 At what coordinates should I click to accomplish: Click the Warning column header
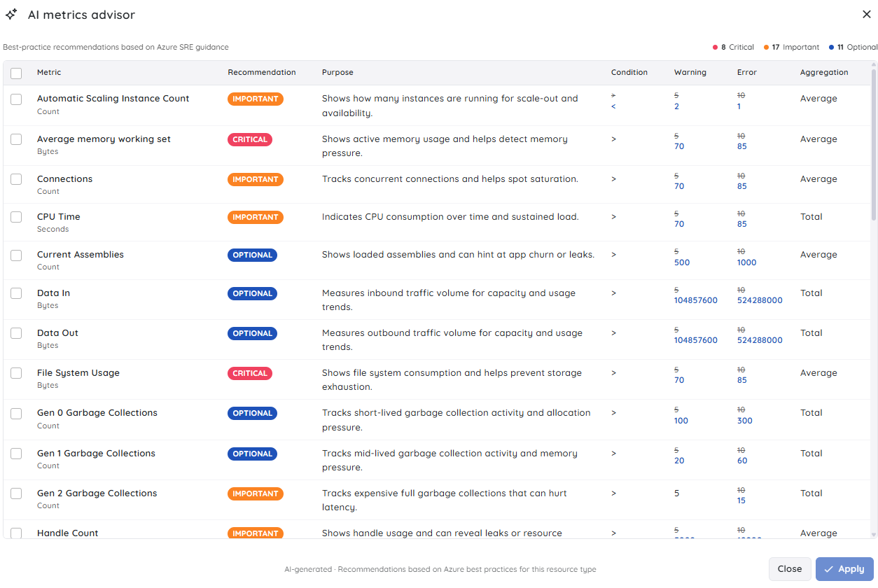coord(690,72)
